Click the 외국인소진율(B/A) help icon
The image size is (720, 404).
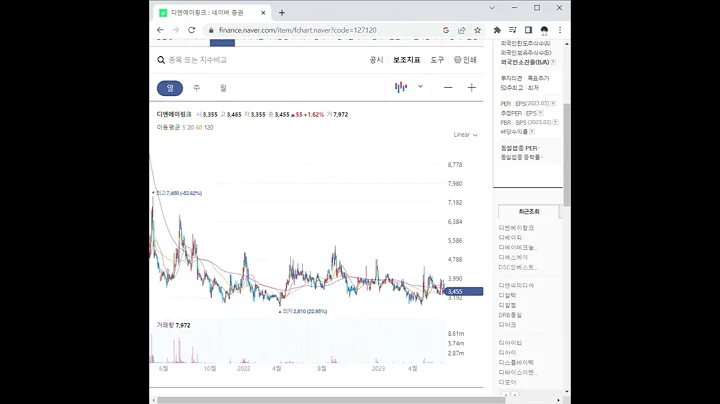(553, 62)
